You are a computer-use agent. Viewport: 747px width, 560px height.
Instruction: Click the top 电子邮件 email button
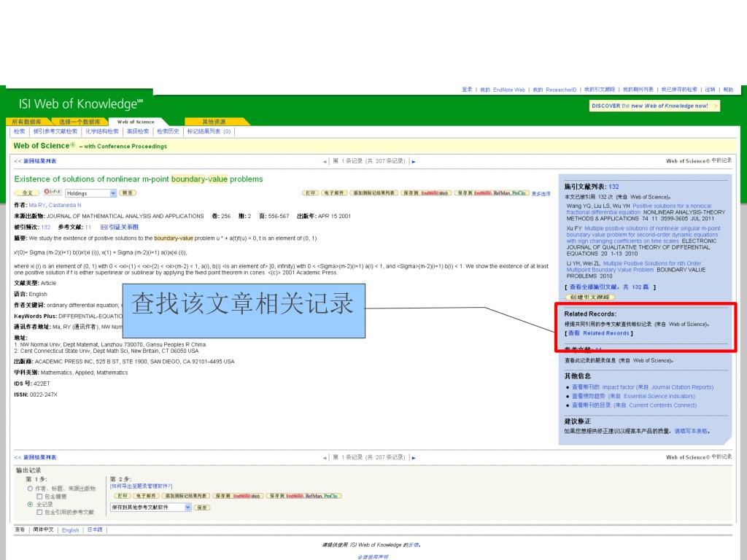(334, 192)
